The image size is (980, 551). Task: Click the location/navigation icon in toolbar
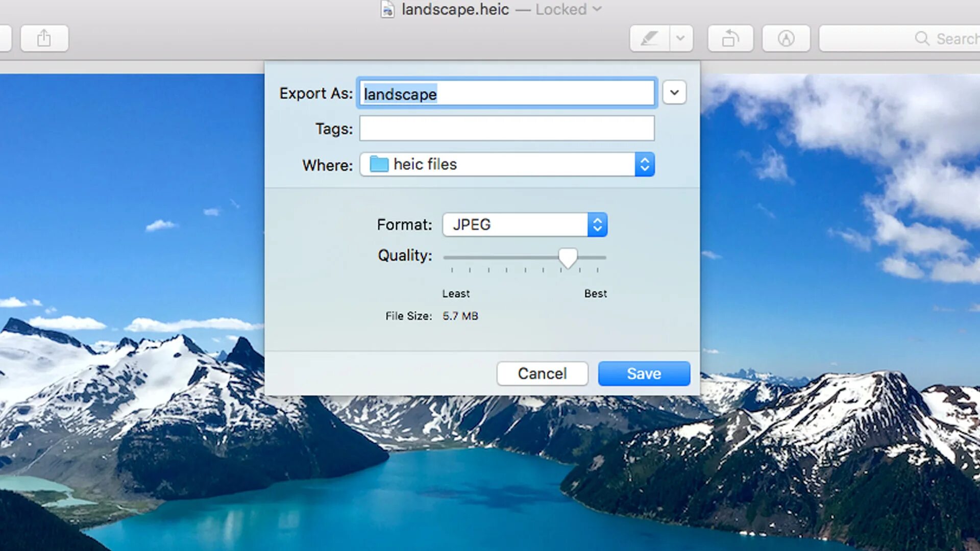785,38
